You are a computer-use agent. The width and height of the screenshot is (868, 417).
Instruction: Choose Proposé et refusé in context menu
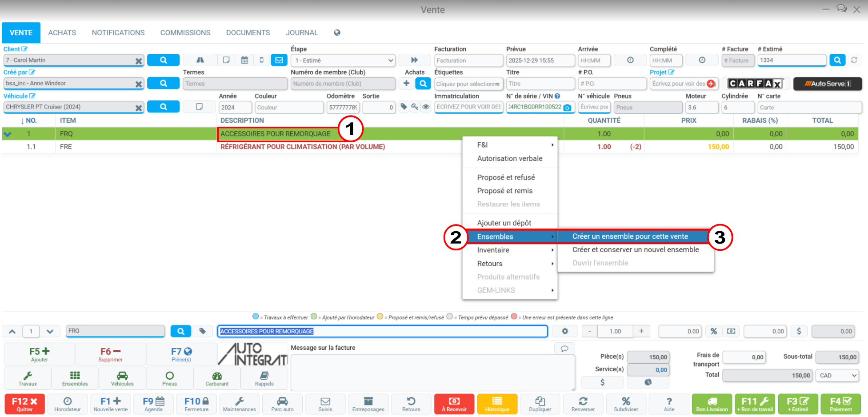click(506, 177)
